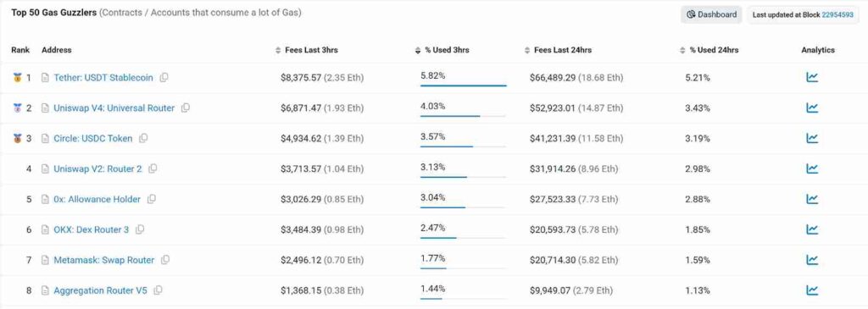Open Tether: USDT Stablecoin contract page
Viewport: 868px width, 309px height.
103,78
